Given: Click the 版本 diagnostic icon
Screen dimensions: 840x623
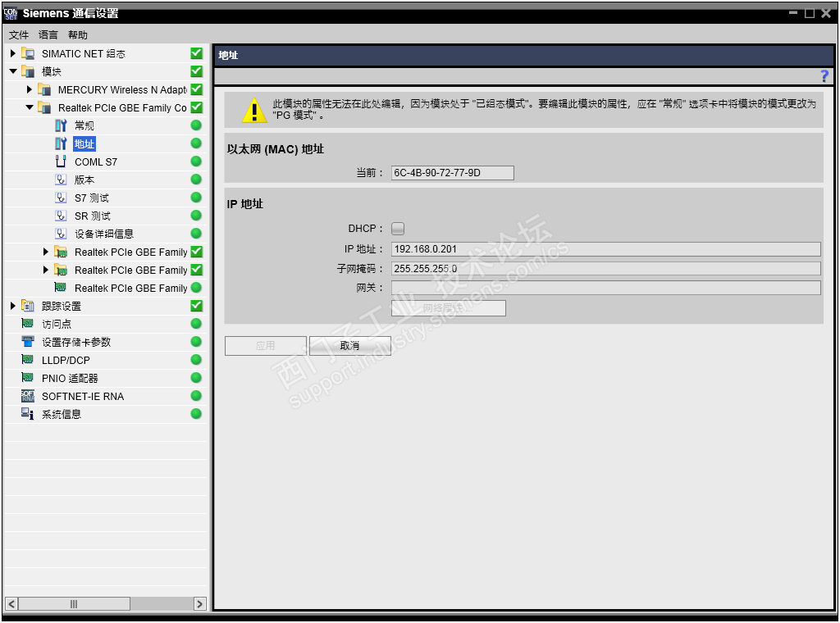Looking at the screenshot, I should coord(61,180).
